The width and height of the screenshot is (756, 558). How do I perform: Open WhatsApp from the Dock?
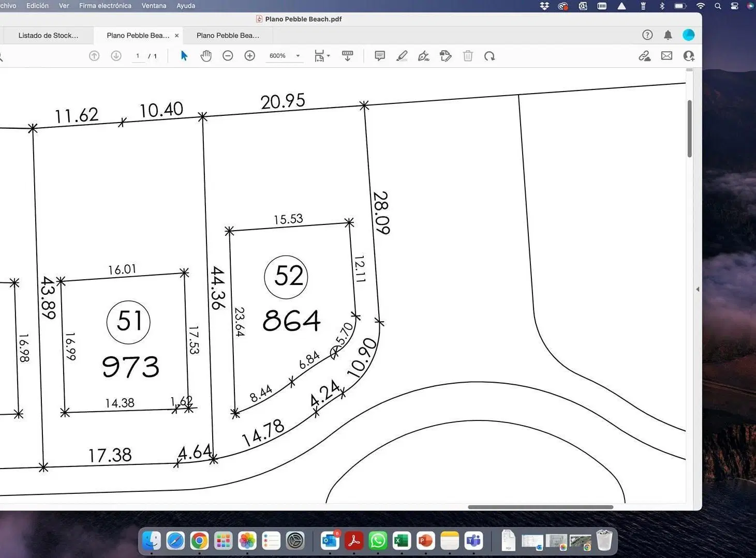(378, 541)
